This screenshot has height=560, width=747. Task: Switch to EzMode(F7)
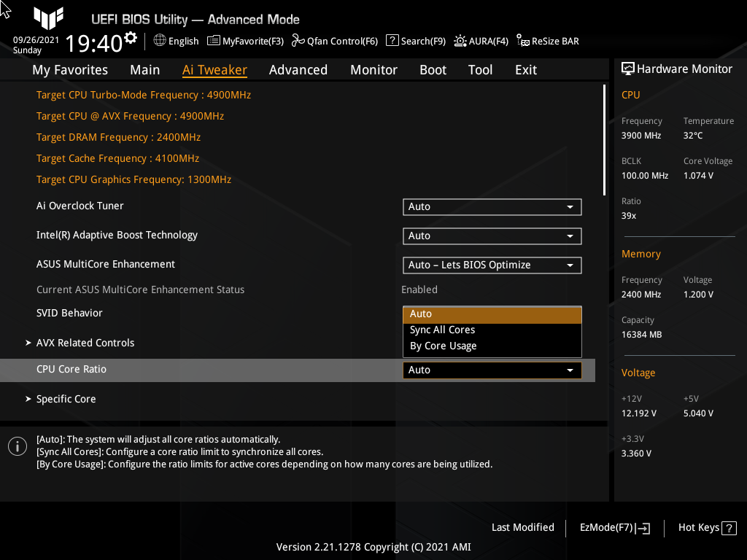(614, 527)
